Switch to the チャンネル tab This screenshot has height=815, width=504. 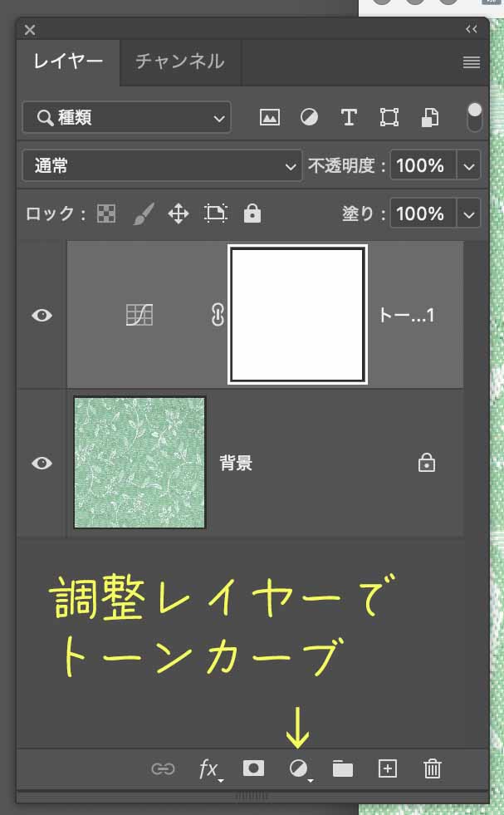179,61
